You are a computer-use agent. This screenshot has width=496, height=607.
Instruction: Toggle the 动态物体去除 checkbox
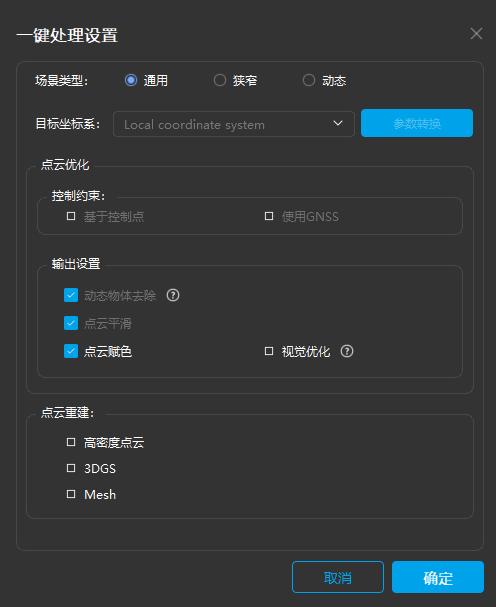71,295
